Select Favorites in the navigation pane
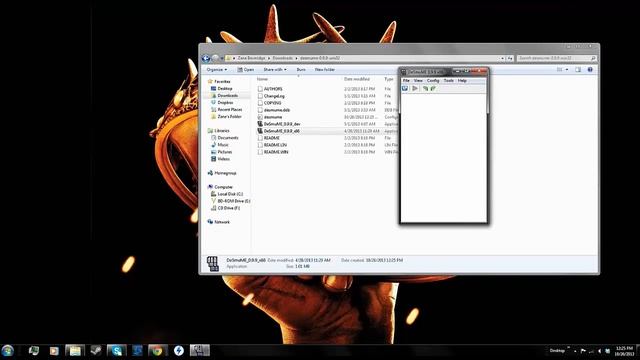This screenshot has height=360, width=640. [x=222, y=81]
